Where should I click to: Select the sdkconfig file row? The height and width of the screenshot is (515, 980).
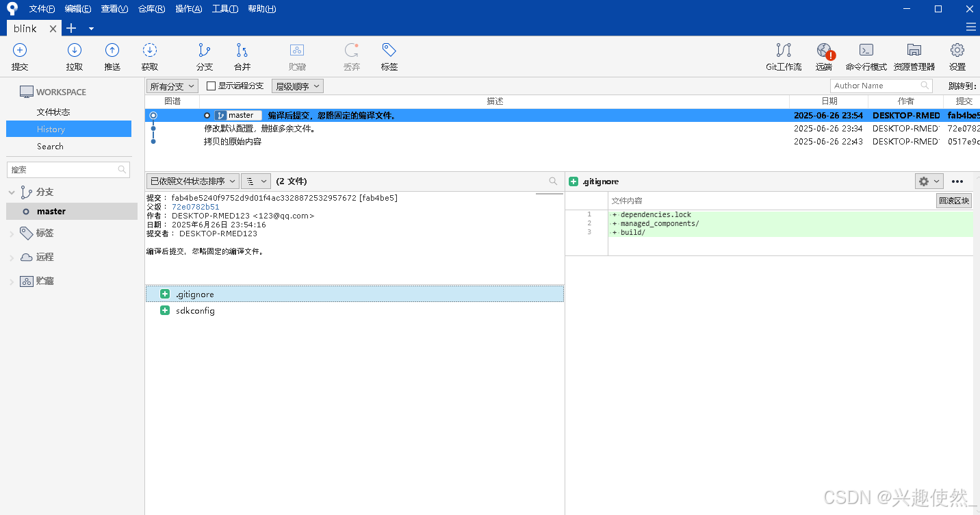tap(354, 311)
